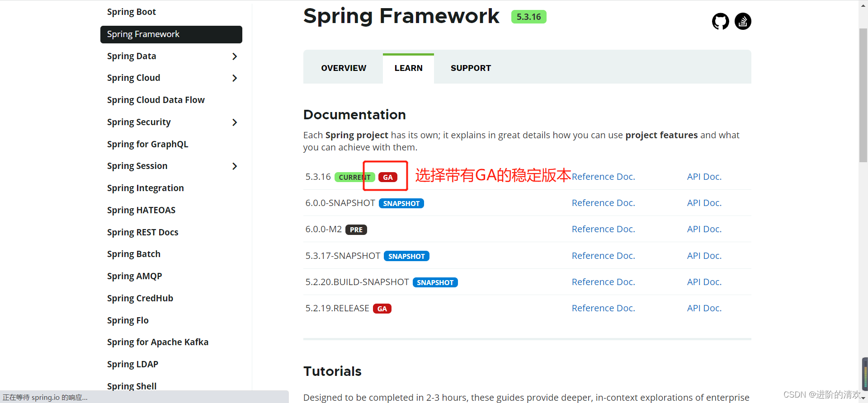Open Reference Doc. for 5.2.20.BUILD-SNAPSHOT
Viewport: 868px width, 403px height.
(x=603, y=282)
